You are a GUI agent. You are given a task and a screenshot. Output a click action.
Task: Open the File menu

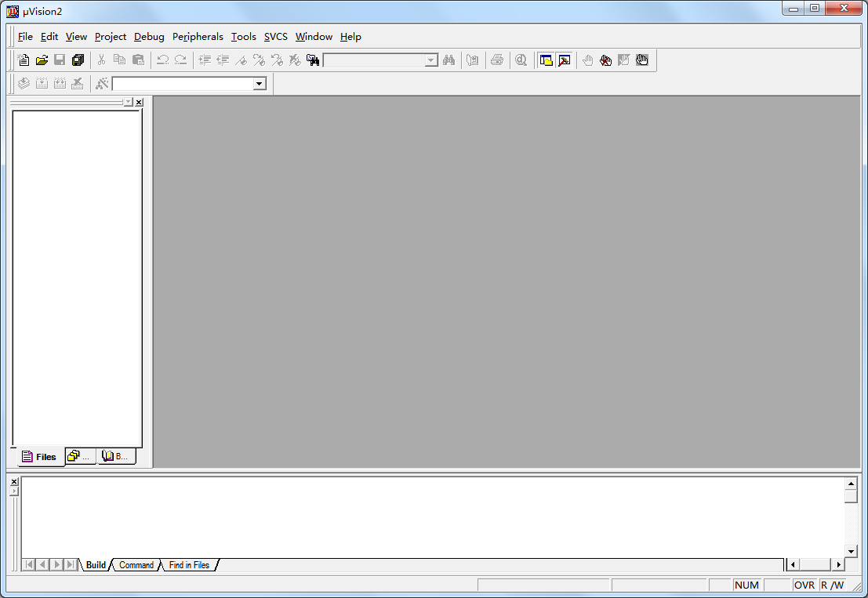coord(25,37)
